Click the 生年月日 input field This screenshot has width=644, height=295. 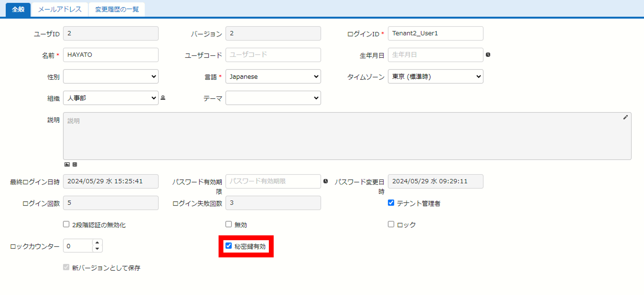pos(436,55)
